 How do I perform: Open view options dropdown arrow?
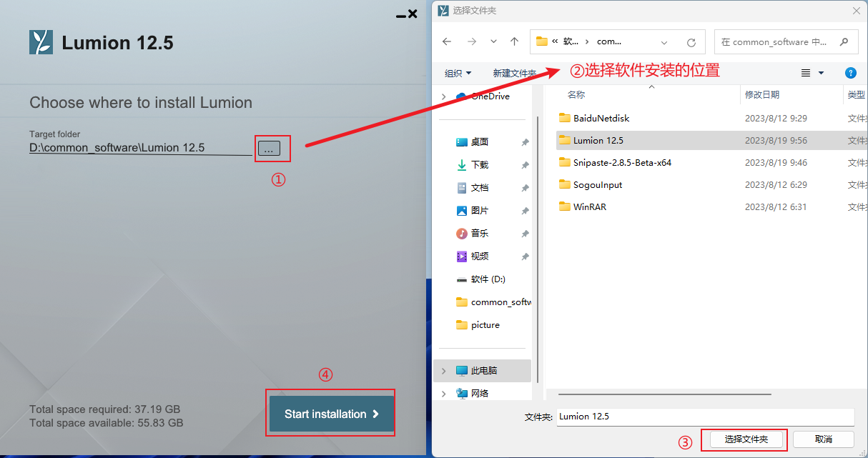click(x=821, y=73)
